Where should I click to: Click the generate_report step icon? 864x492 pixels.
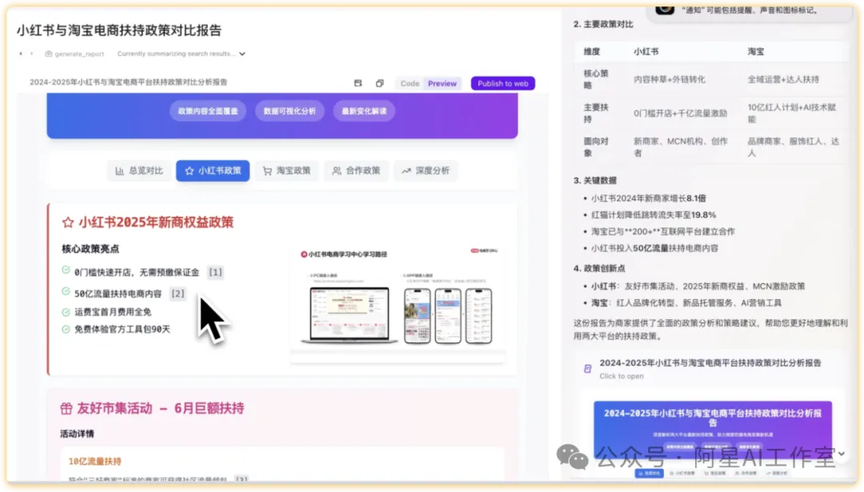[48, 54]
